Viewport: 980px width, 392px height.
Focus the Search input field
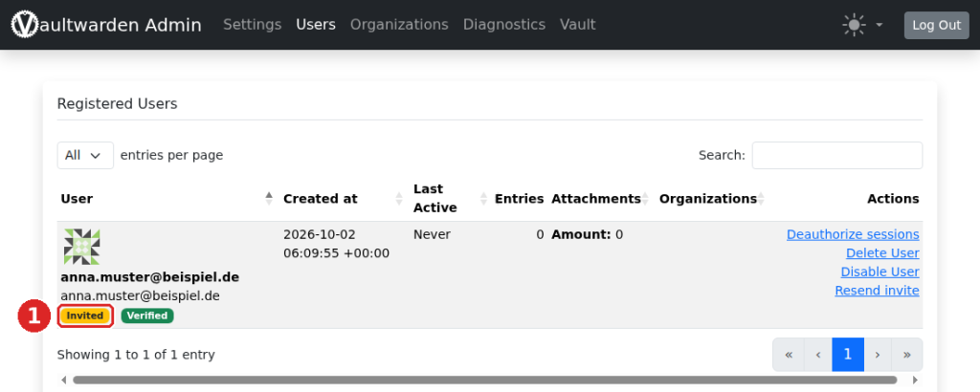836,156
